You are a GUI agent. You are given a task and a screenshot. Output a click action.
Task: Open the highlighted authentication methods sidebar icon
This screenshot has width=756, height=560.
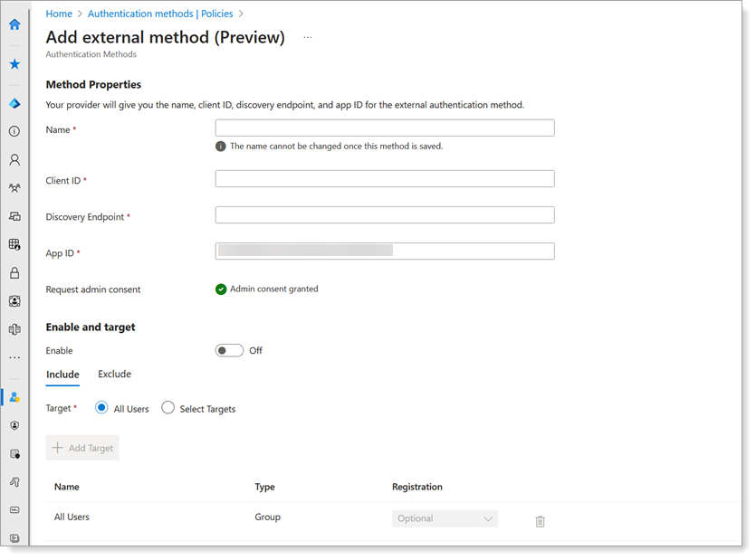[14, 396]
